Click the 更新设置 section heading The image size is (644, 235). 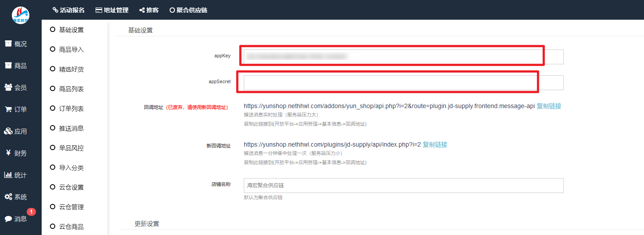tap(146, 224)
